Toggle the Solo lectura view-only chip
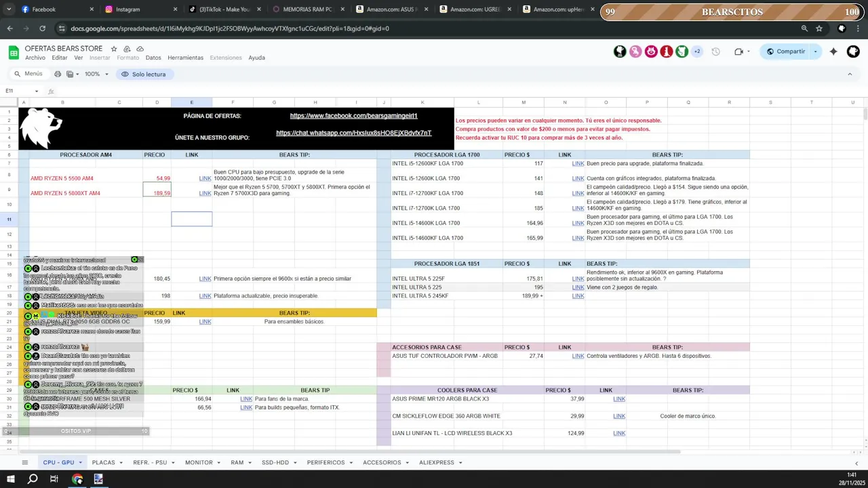The image size is (868, 488). click(x=143, y=74)
